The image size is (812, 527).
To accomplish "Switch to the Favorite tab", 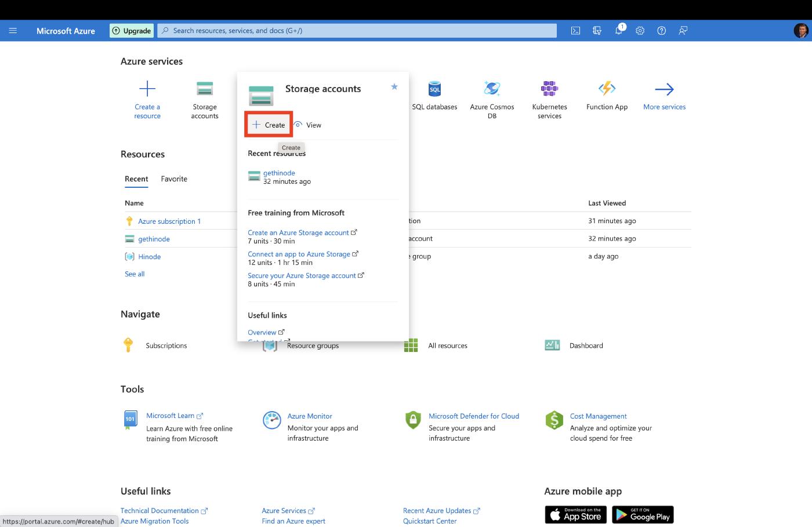I will [x=174, y=179].
